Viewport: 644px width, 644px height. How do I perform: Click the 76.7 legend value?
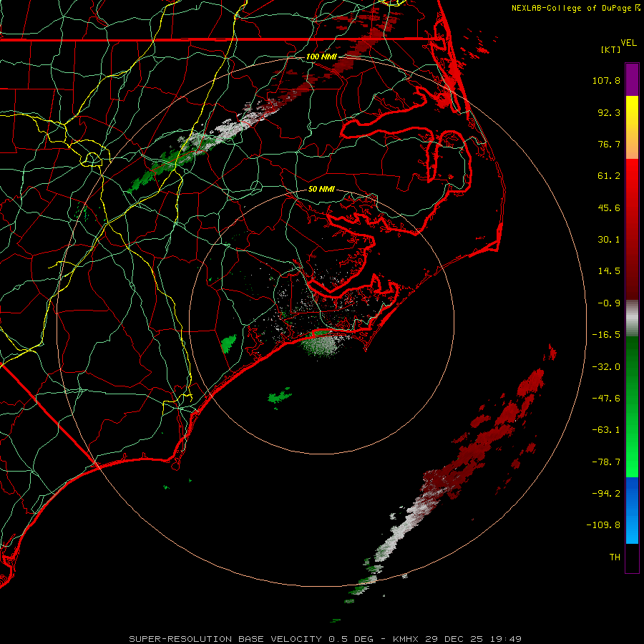click(609, 144)
